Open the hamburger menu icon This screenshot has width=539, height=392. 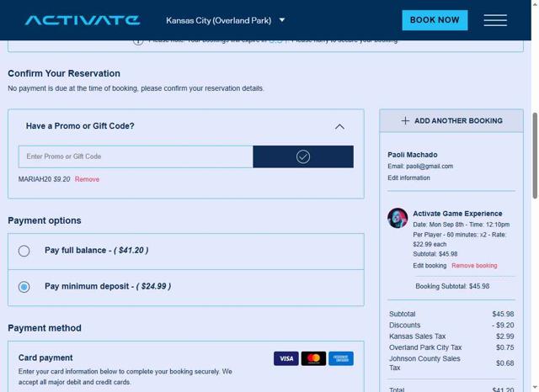495,20
